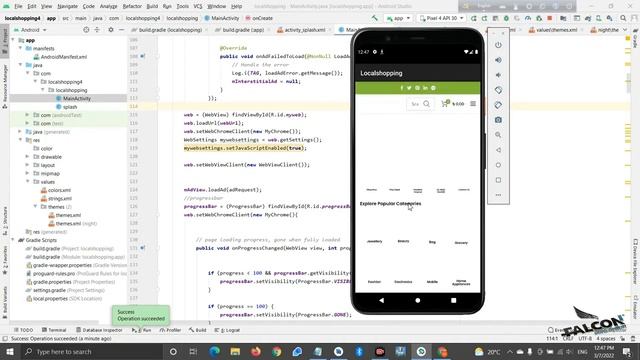This screenshot has height=360, width=640.
Task: Tap the shopping cart icon in the phone
Action: [444, 104]
